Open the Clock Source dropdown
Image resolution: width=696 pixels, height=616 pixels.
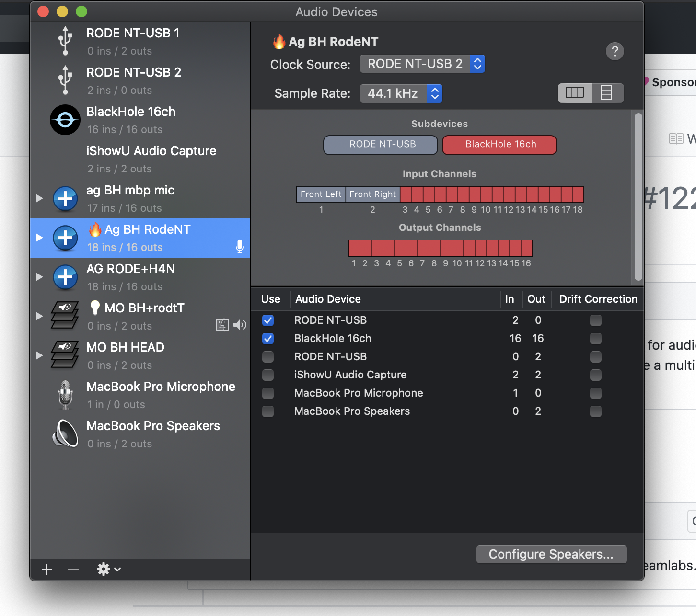click(x=422, y=64)
